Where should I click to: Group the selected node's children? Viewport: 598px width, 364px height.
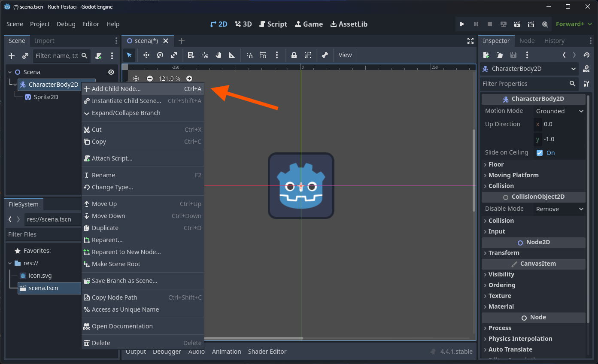tap(308, 55)
